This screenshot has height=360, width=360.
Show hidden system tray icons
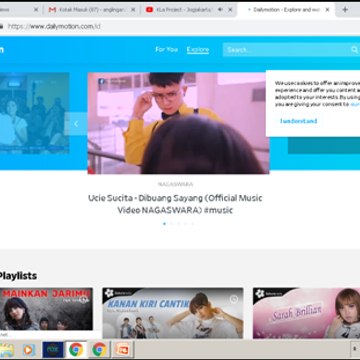(x=354, y=348)
